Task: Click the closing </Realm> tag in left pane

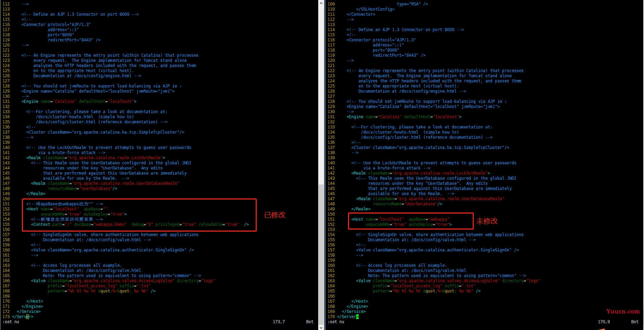Action: tap(36, 194)
